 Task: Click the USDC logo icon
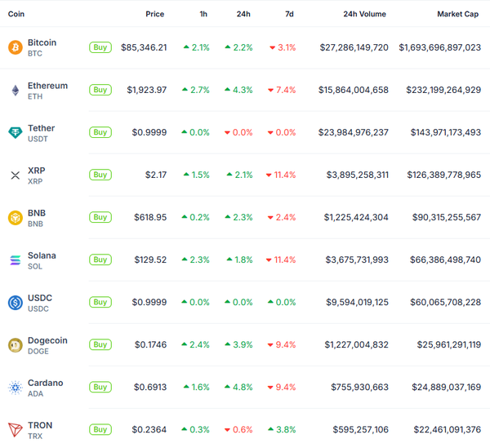coord(15,302)
